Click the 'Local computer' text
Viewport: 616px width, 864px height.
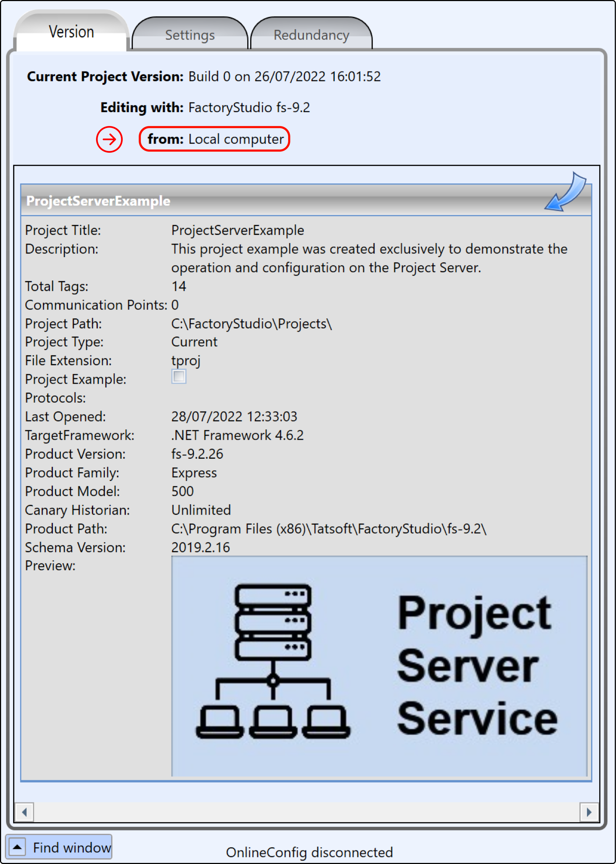[x=236, y=139]
